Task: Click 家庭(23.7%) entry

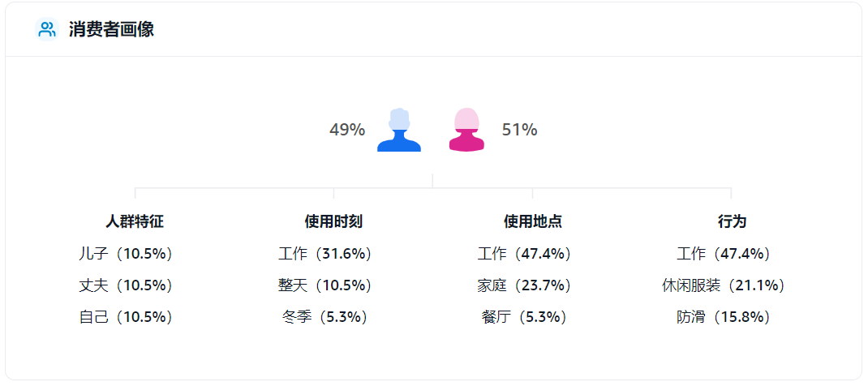Action: point(525,286)
